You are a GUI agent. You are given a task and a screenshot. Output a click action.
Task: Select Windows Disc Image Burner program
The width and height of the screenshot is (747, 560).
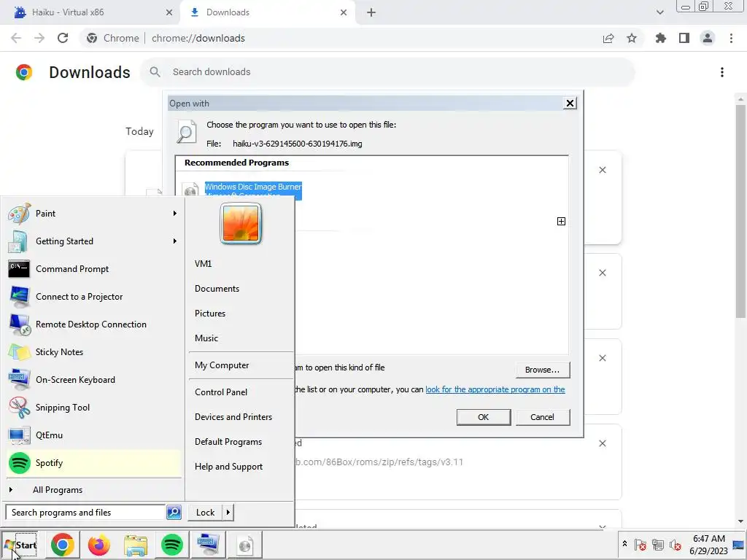(x=253, y=189)
